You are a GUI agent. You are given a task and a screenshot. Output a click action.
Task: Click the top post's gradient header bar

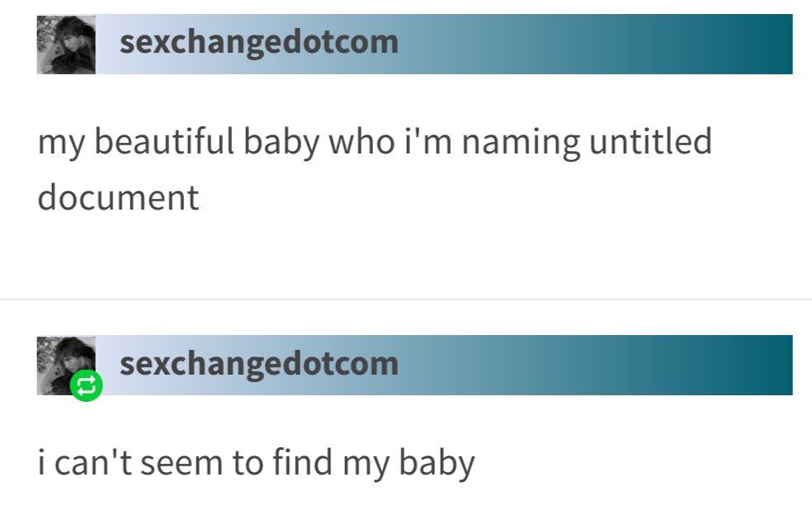(x=578, y=44)
